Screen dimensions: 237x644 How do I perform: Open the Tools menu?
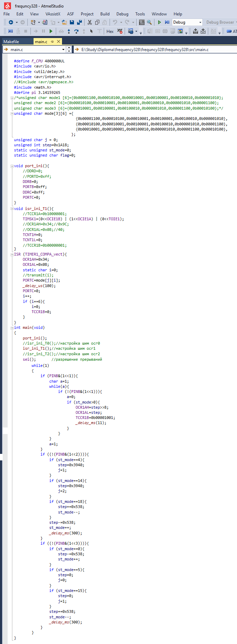[140, 14]
